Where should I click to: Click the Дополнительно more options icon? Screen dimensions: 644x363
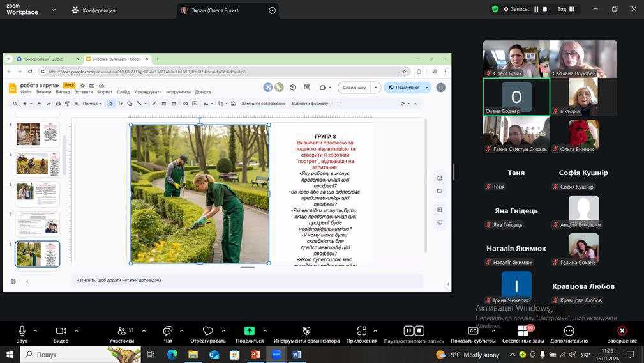(x=569, y=331)
